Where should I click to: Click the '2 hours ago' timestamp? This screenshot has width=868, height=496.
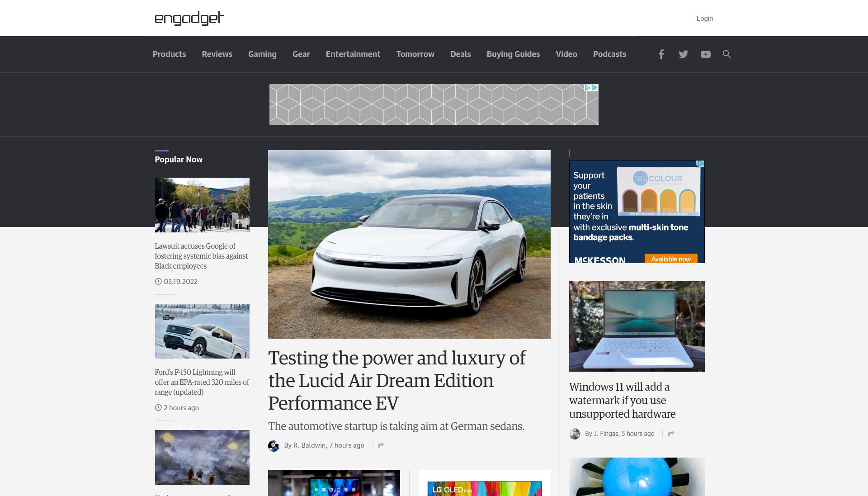pyautogui.click(x=181, y=407)
